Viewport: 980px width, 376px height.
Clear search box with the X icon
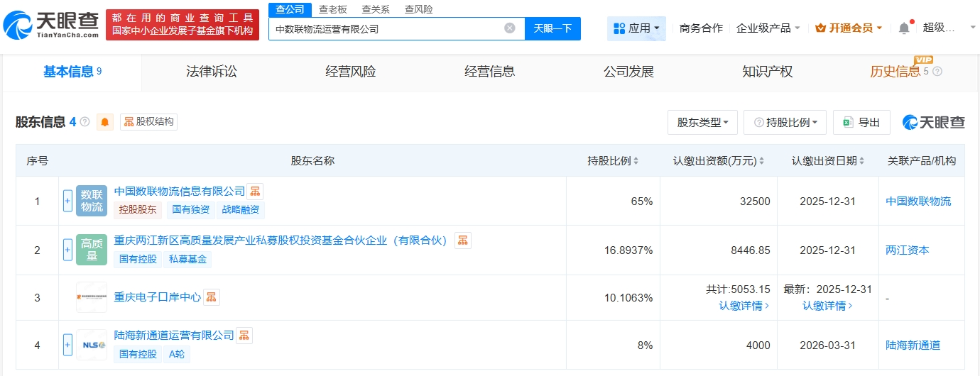click(x=510, y=28)
